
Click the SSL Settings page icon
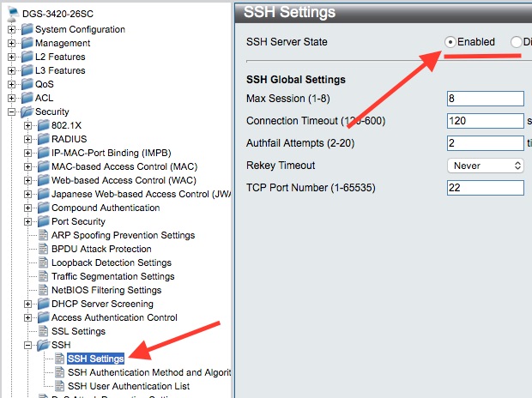[43, 331]
